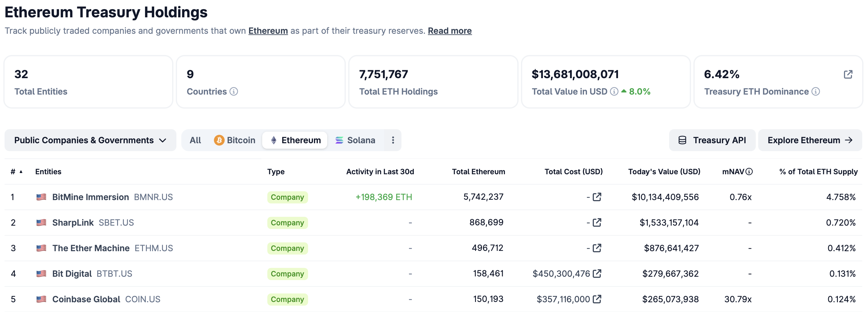Select the All assets tab
Screen dimensions: 868x312
(195, 140)
